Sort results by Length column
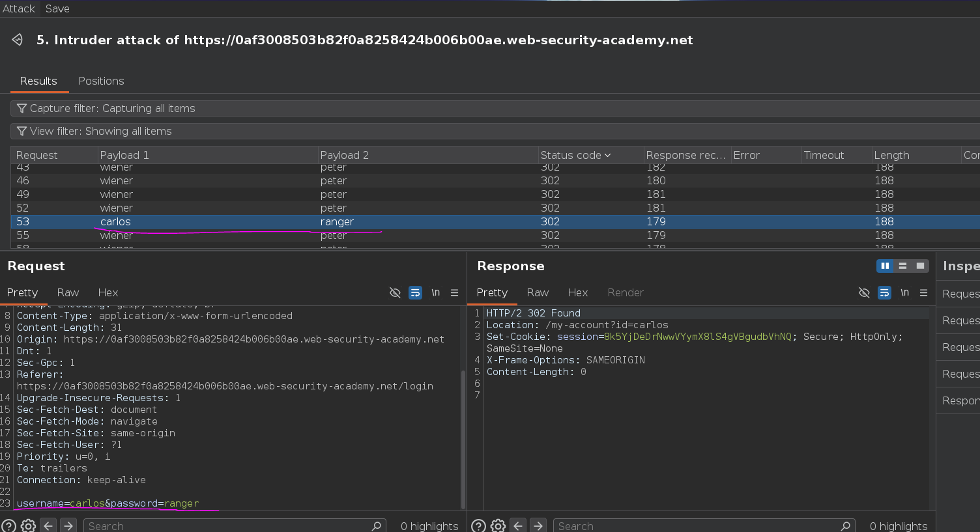Viewport: 980px width, 532px height. (917, 155)
